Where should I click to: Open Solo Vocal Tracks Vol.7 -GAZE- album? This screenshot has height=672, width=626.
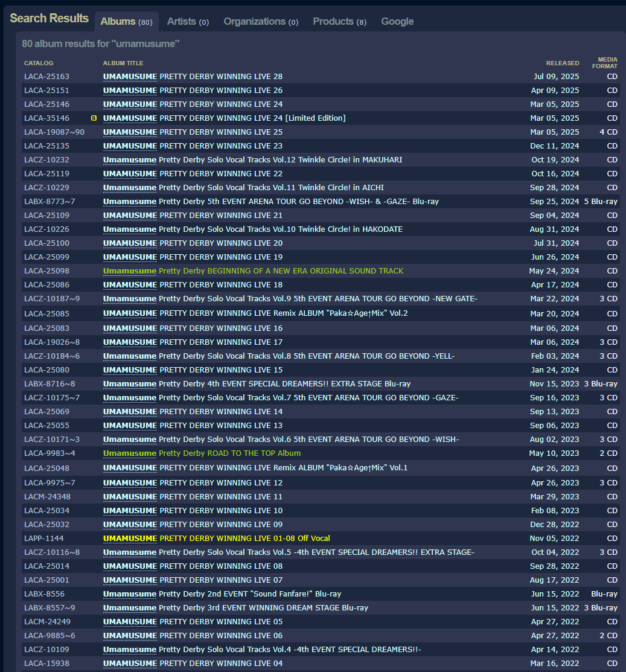click(281, 398)
